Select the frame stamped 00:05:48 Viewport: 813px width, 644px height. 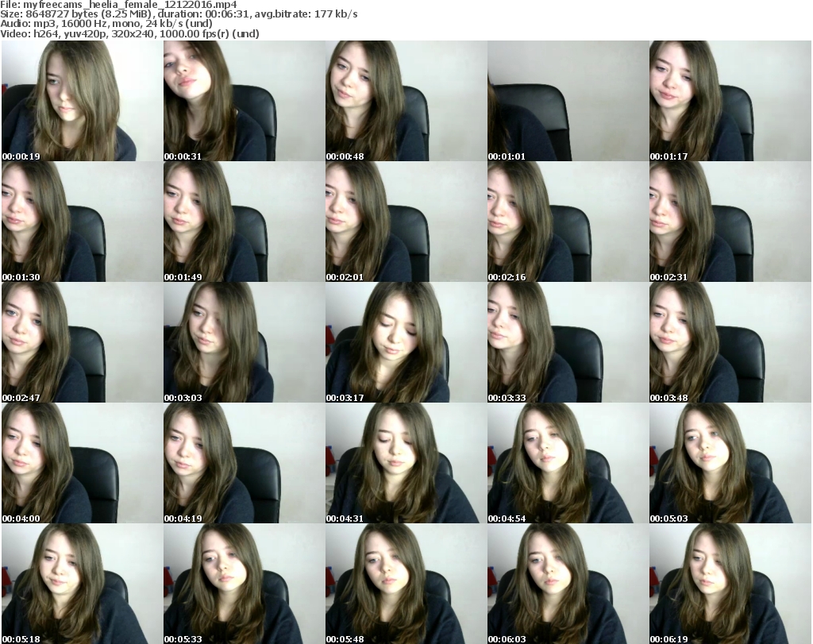pyautogui.click(x=406, y=584)
